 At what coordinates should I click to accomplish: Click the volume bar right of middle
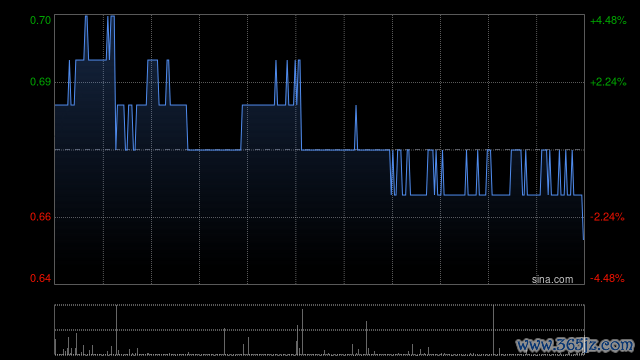coord(367,338)
